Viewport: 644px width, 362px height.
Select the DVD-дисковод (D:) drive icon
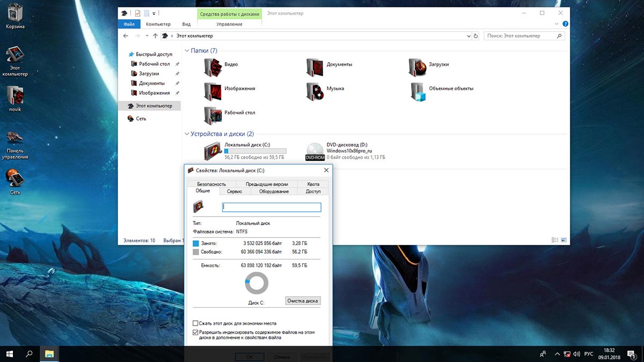click(x=315, y=151)
